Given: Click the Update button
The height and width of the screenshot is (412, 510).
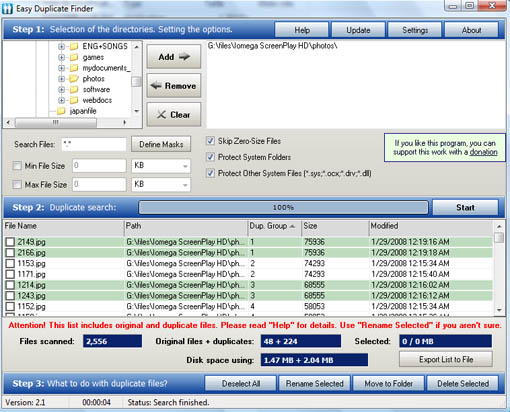Looking at the screenshot, I should pos(358,30).
